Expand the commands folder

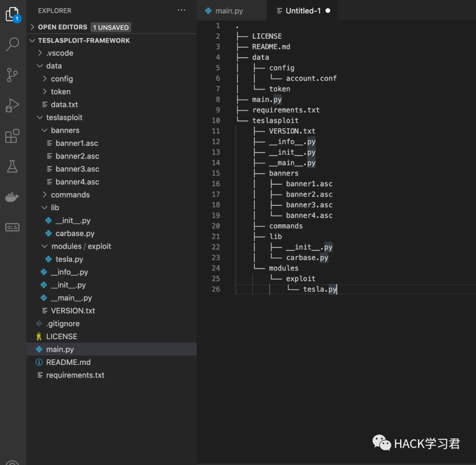coord(45,194)
